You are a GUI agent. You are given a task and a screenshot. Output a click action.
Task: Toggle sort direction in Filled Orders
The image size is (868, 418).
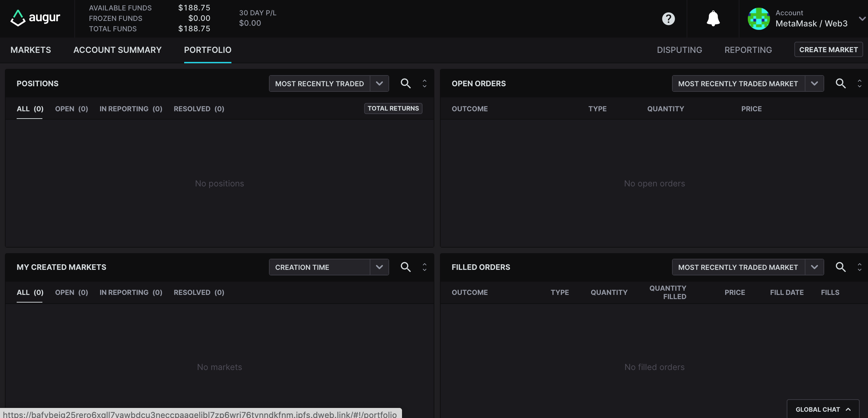(x=860, y=267)
